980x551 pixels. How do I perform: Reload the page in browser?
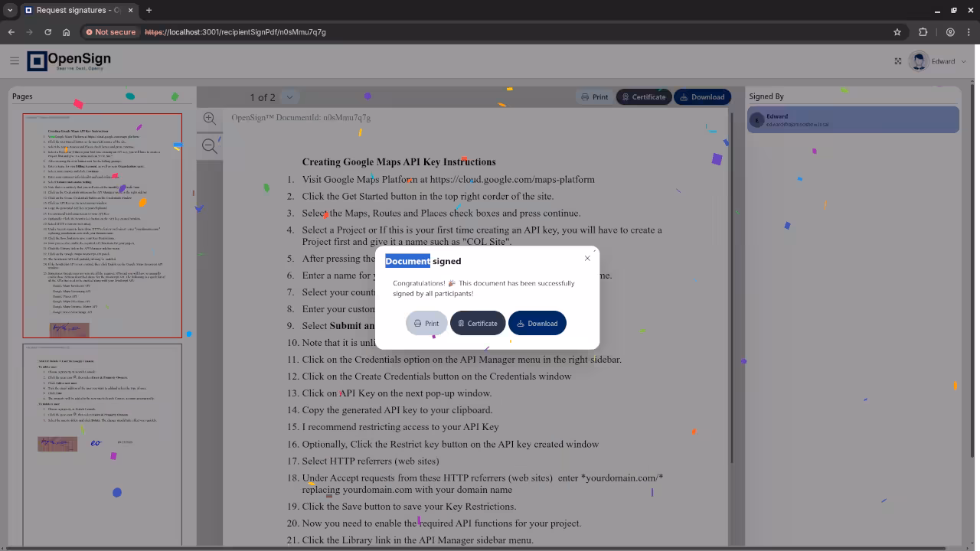47,32
